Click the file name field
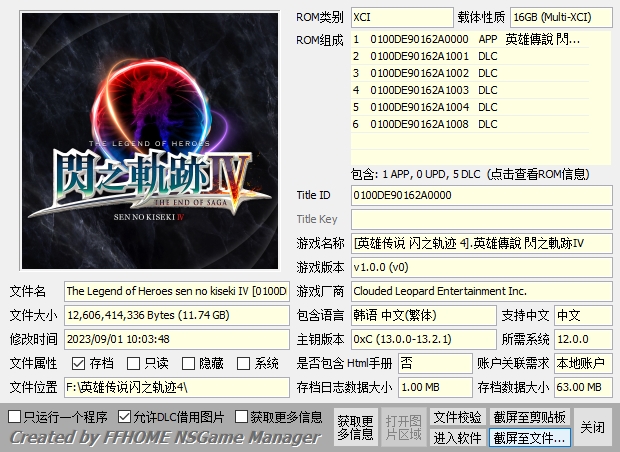Viewport: 620px width, 452px height. tap(177, 291)
